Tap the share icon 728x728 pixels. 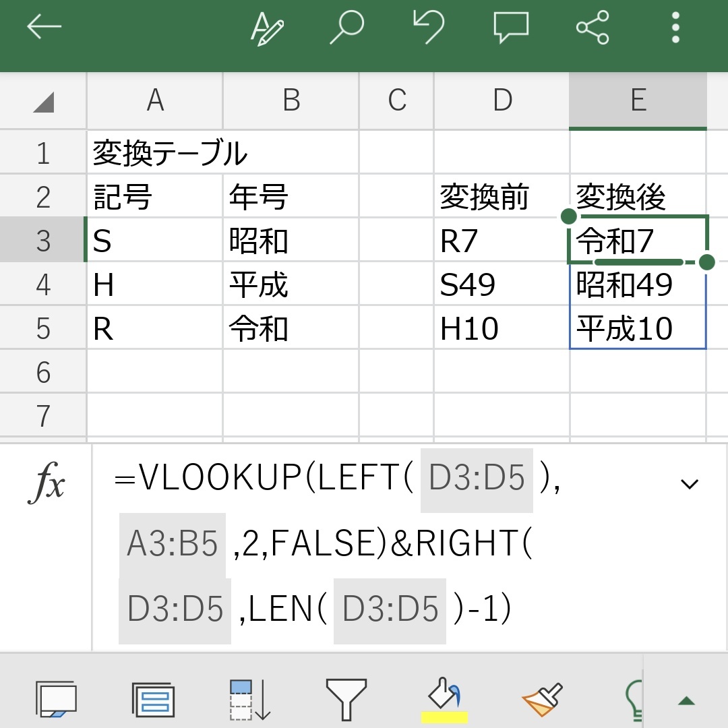[593, 28]
